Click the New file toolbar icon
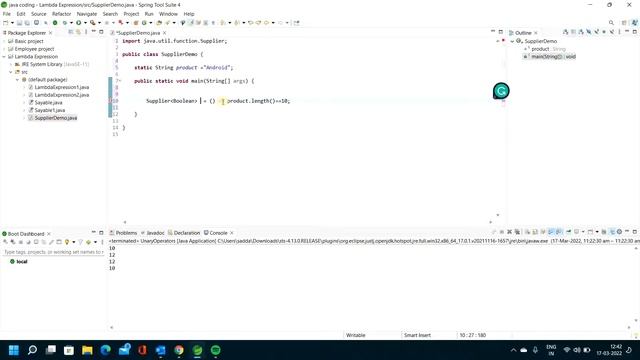640x360 pixels. coord(6,23)
